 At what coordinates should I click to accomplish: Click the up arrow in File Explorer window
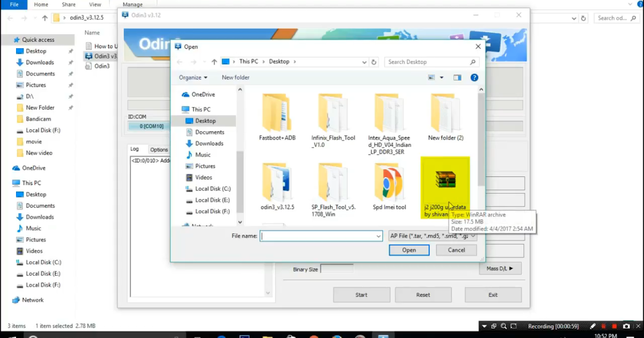point(43,18)
